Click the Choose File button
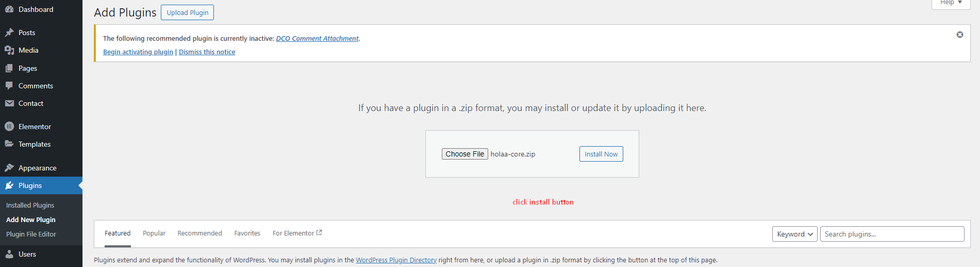This screenshot has height=267, width=980. click(x=464, y=154)
